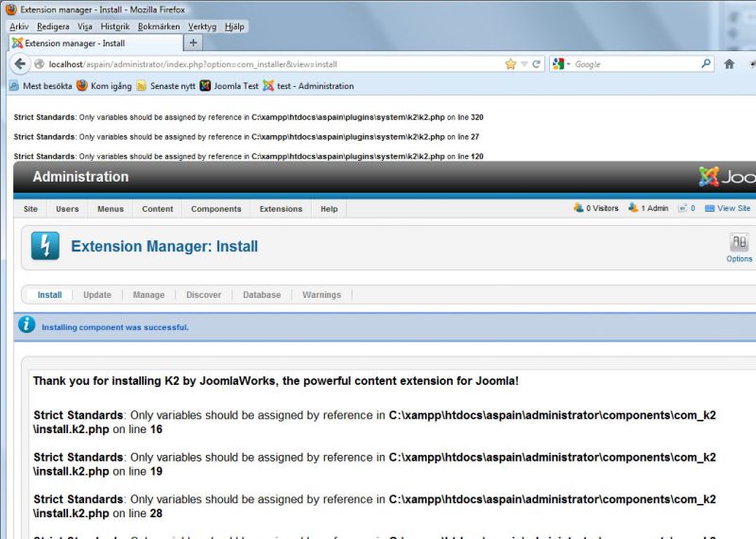Click the Administration header title
The height and width of the screenshot is (539, 756).
(80, 177)
